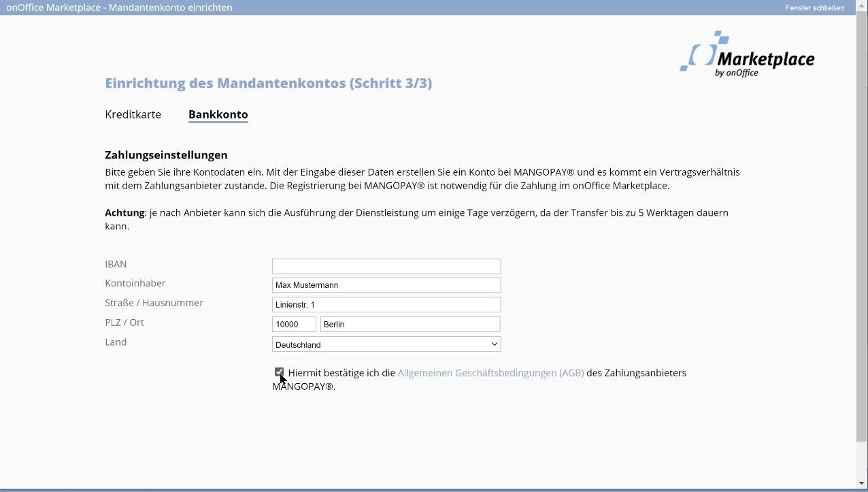
Task: Click the Fenster schließen link
Action: coord(814,7)
